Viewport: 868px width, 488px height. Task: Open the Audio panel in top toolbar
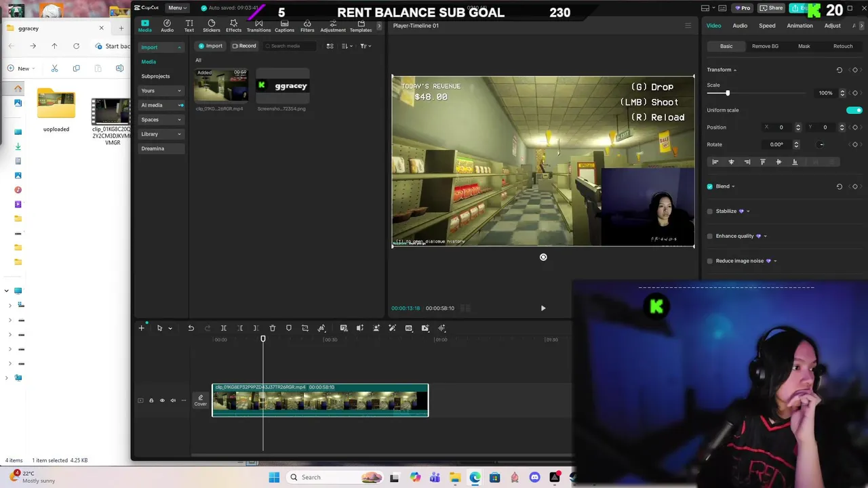coord(167,26)
